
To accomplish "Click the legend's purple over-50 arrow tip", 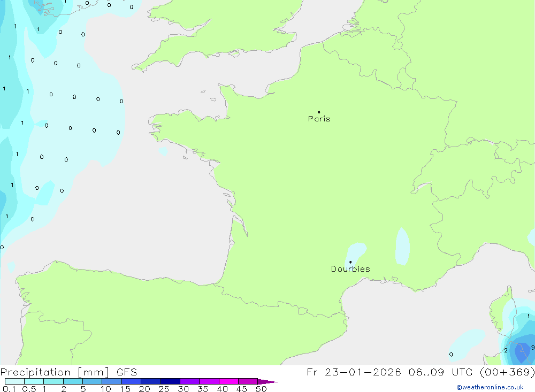I will coord(267,381).
